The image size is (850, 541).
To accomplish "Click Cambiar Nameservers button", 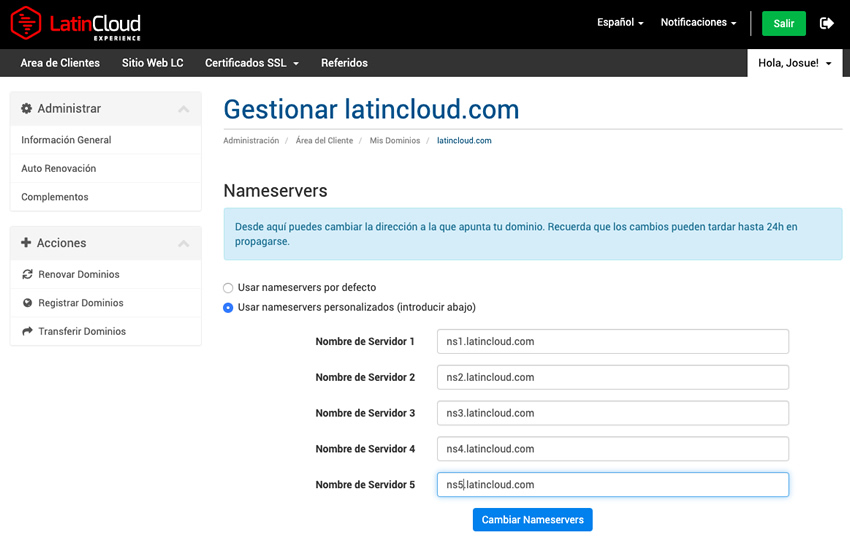I will pos(532,520).
